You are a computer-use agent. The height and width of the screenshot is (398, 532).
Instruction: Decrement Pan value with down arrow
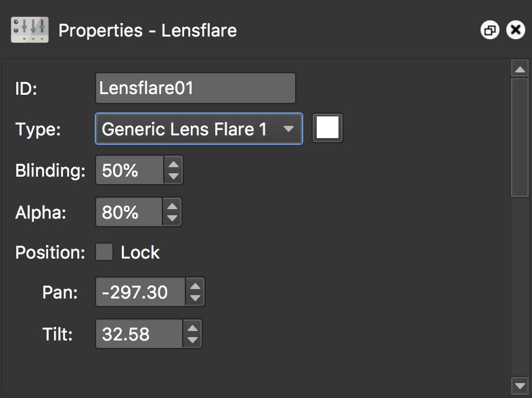point(195,298)
